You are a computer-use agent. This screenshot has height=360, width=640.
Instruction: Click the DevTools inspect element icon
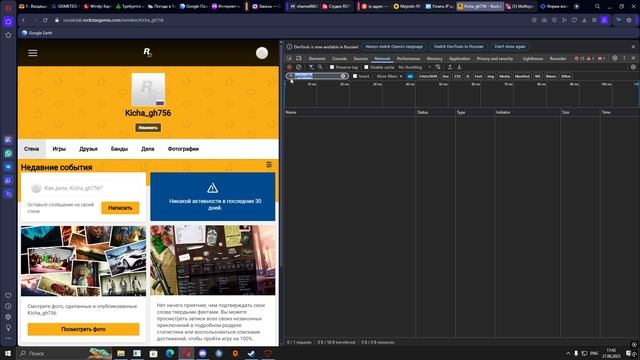point(289,58)
